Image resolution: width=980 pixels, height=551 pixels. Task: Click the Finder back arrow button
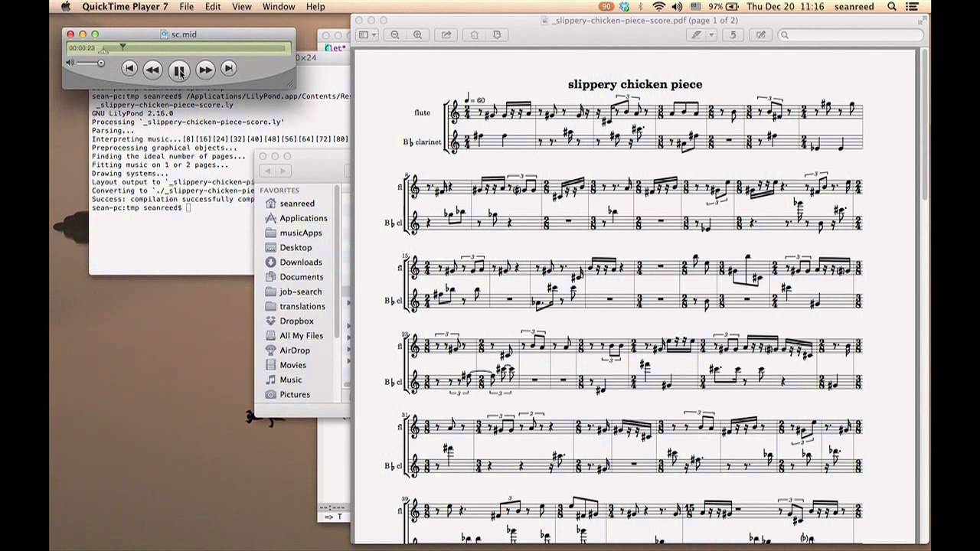coord(267,171)
